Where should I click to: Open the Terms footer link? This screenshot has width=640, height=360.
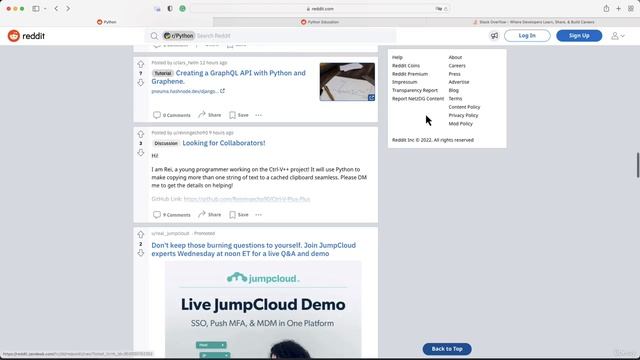click(x=455, y=99)
